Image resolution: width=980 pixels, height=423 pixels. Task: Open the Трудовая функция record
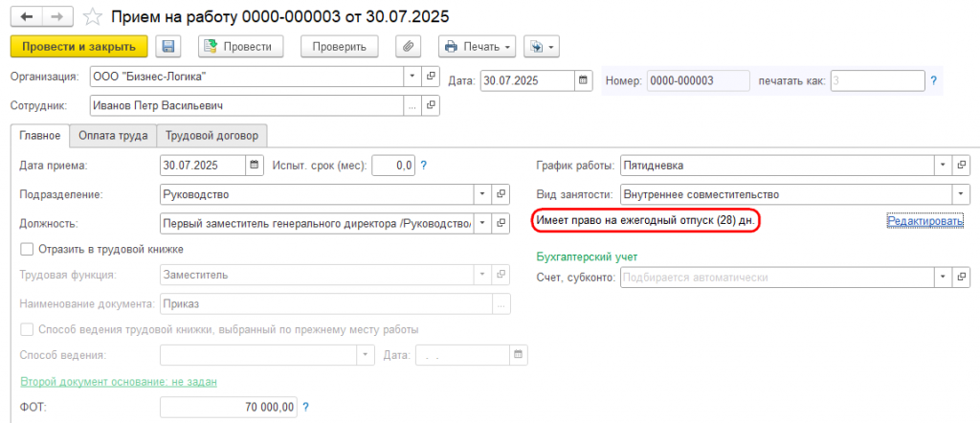[x=500, y=275]
